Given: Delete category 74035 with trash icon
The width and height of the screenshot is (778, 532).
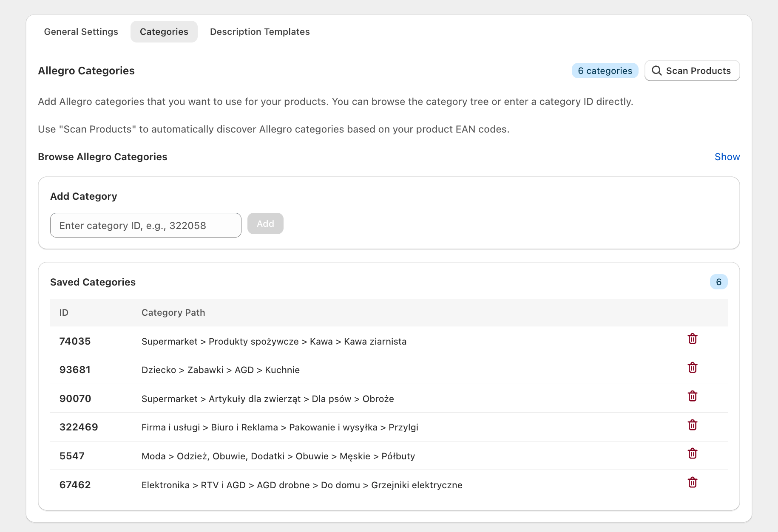Looking at the screenshot, I should [692, 339].
